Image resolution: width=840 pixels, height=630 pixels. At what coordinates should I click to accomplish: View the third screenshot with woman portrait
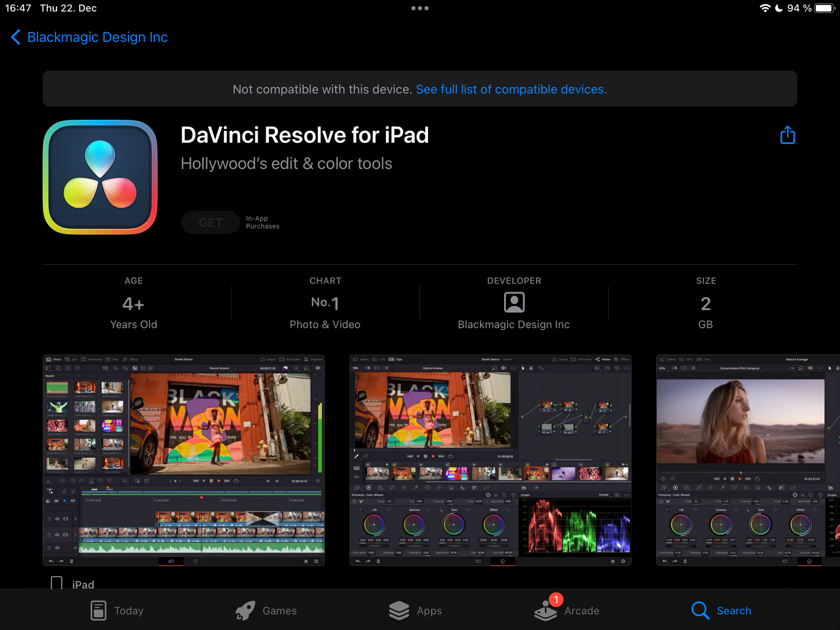[748, 460]
